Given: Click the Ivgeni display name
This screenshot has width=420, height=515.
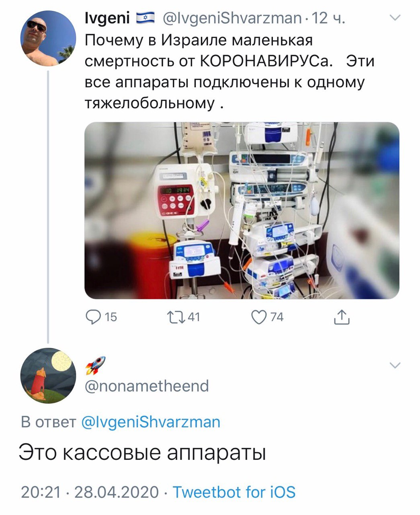Looking at the screenshot, I should (107, 18).
